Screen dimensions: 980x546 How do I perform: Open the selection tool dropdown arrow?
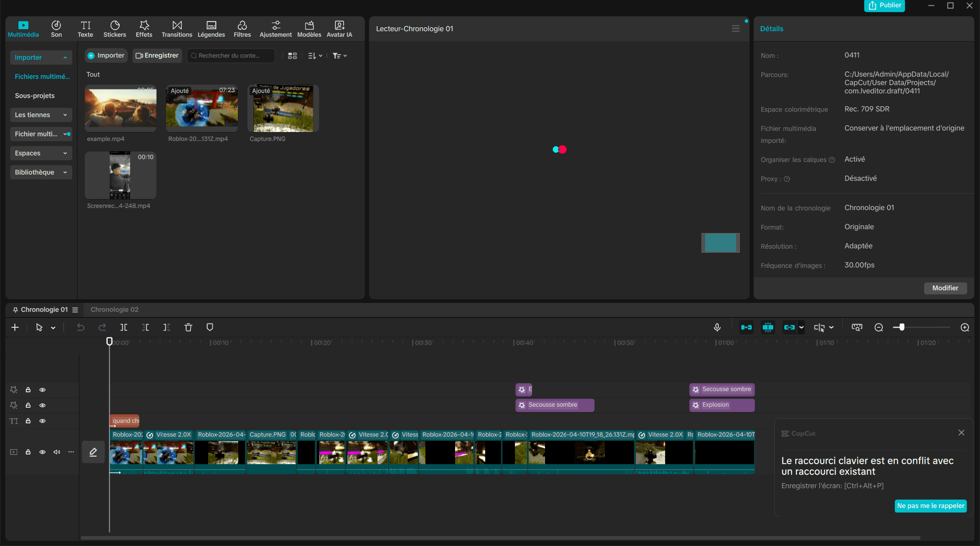53,328
